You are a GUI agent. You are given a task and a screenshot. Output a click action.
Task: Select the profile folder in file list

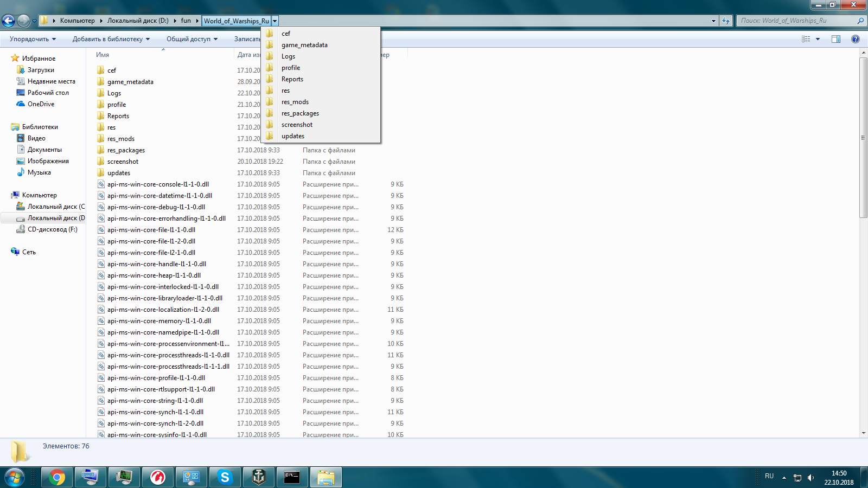(116, 105)
